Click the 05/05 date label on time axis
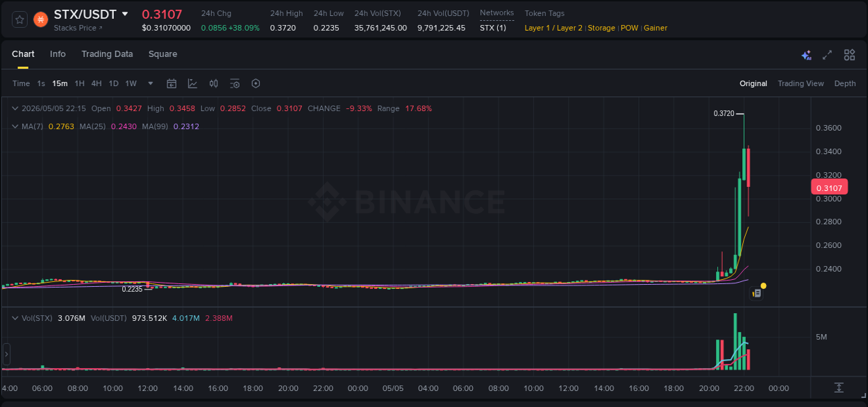The height and width of the screenshot is (407, 868). click(x=393, y=388)
